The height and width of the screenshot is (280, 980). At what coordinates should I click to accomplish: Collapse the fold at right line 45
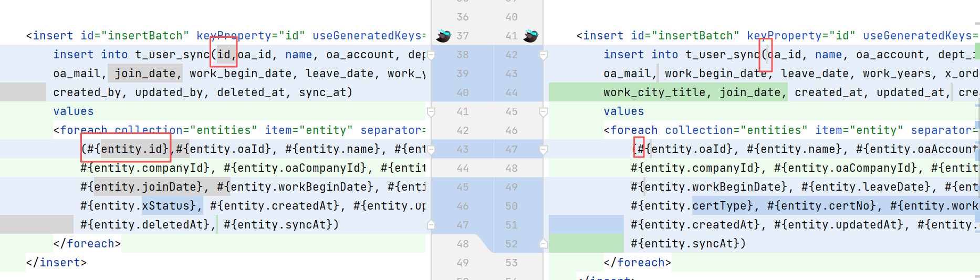(544, 111)
